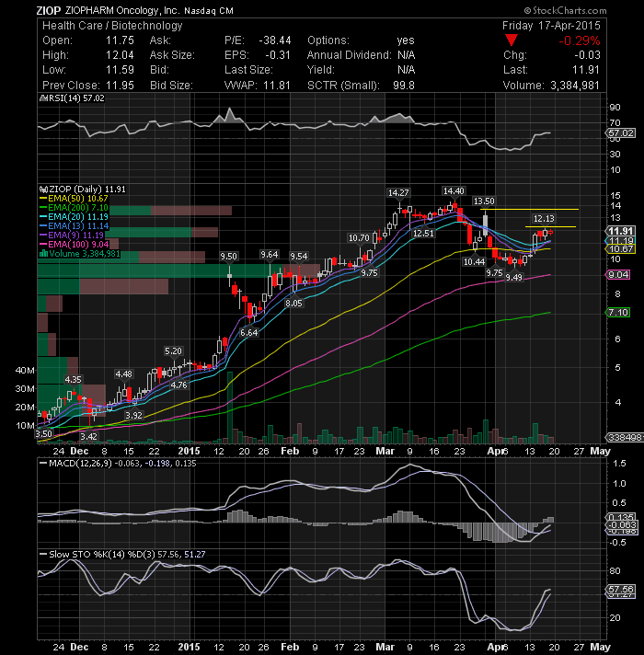Click the 9.54 price label
This screenshot has height=655, width=644.
(x=299, y=256)
